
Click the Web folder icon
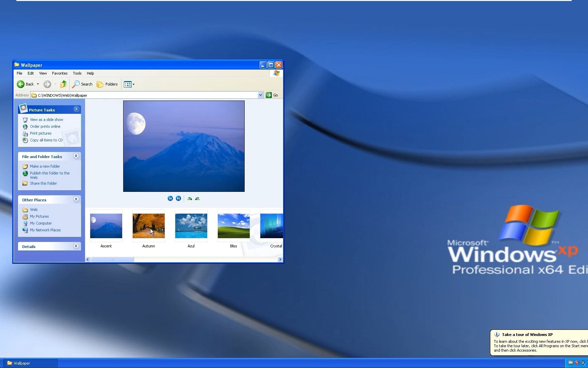point(25,210)
